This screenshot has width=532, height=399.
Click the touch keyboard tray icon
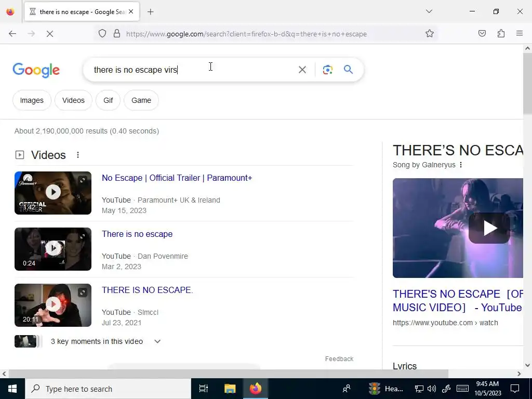(462, 389)
